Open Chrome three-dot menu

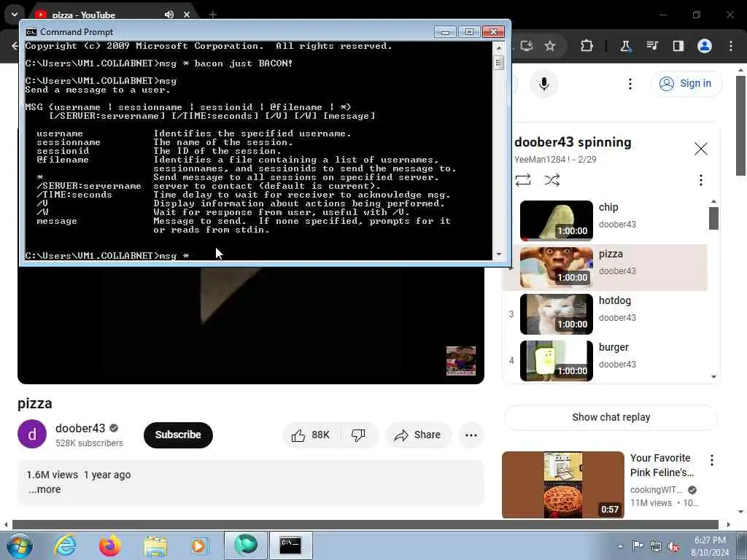731,46
